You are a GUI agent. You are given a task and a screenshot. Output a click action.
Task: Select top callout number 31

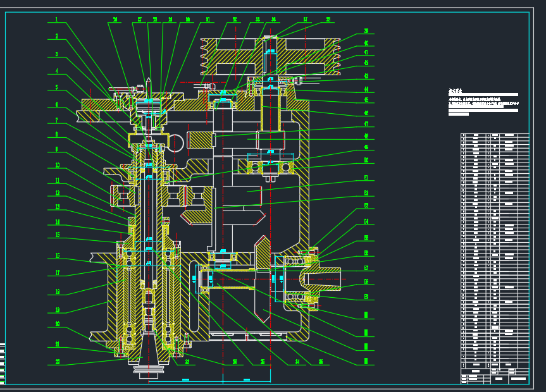coord(208,20)
